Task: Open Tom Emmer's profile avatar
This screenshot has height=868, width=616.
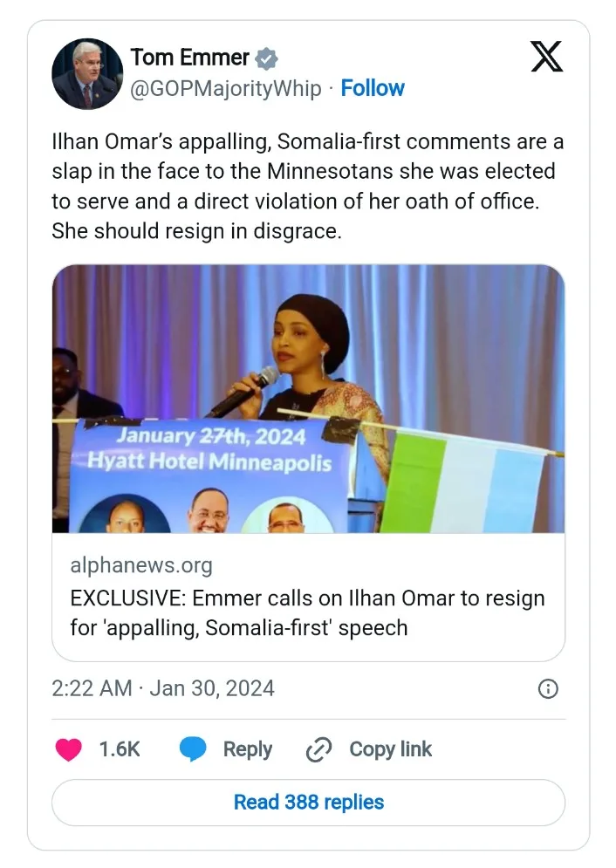Action: 87,74
